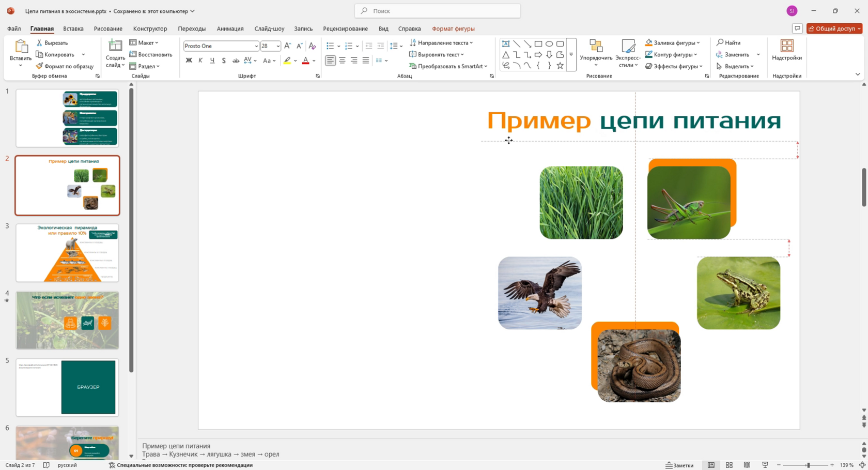Screen dimensions: 868x470
Task: Open the Arrange (Упорядочить) menu
Action: tap(596, 53)
